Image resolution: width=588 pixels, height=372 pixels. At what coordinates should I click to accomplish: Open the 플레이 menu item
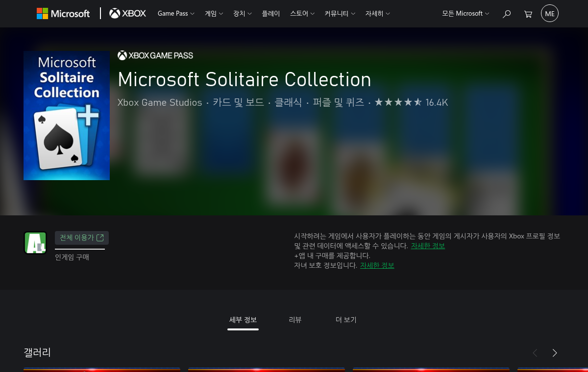(x=271, y=14)
